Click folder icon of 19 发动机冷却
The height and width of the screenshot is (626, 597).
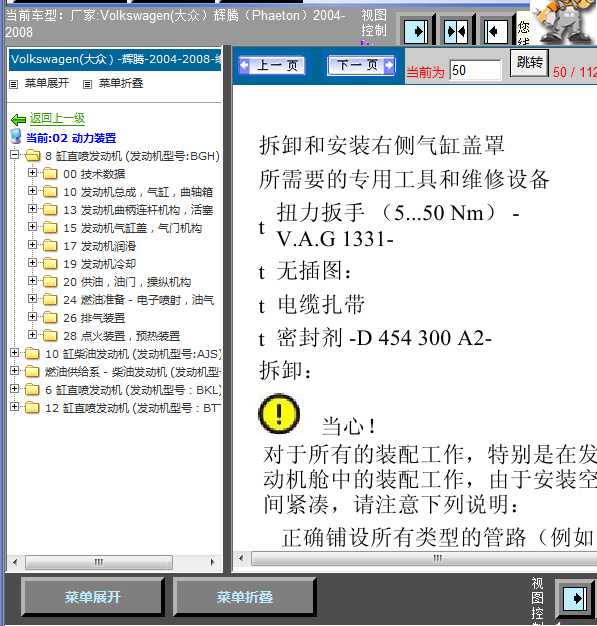coord(50,263)
